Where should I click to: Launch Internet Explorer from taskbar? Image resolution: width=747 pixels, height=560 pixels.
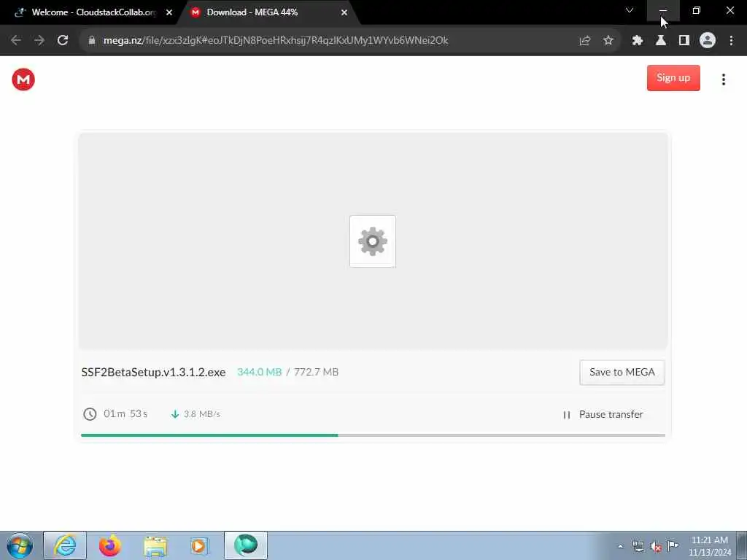(65, 545)
